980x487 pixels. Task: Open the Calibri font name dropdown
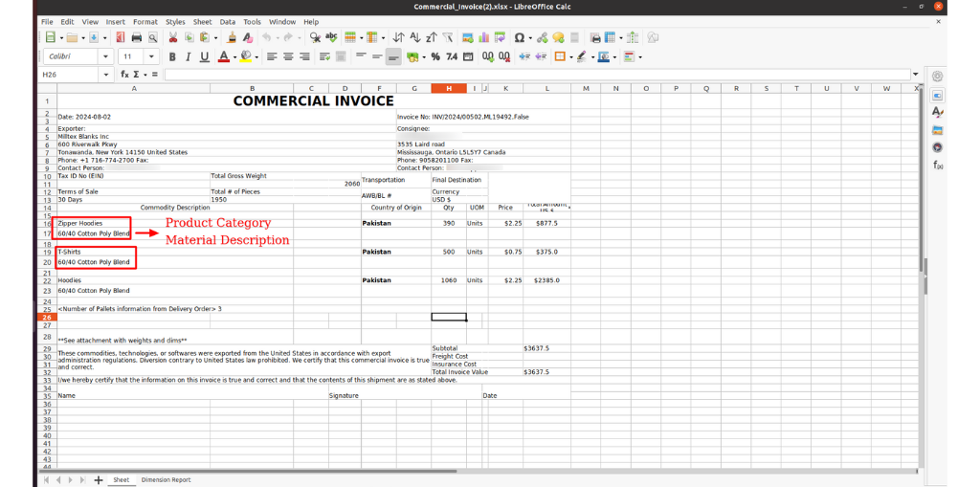tap(106, 57)
